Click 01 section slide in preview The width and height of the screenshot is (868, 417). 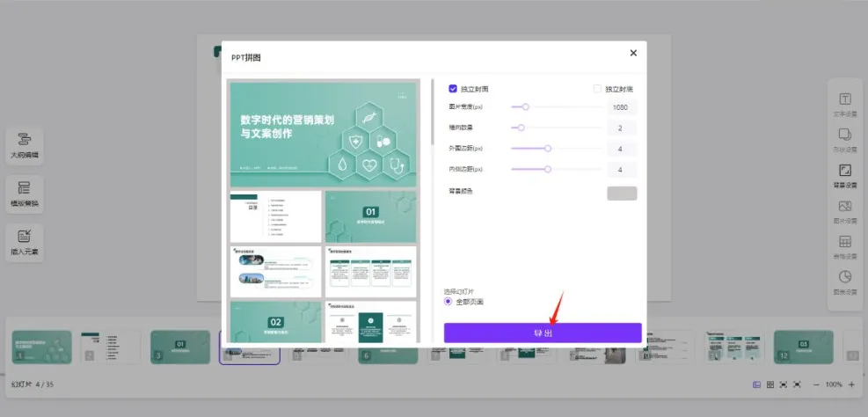371,216
